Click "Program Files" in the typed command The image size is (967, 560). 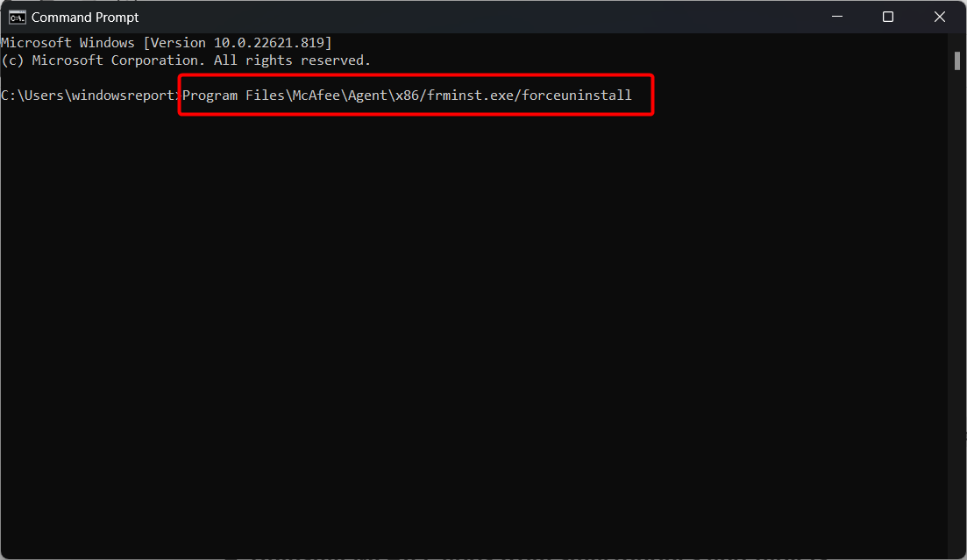point(233,96)
